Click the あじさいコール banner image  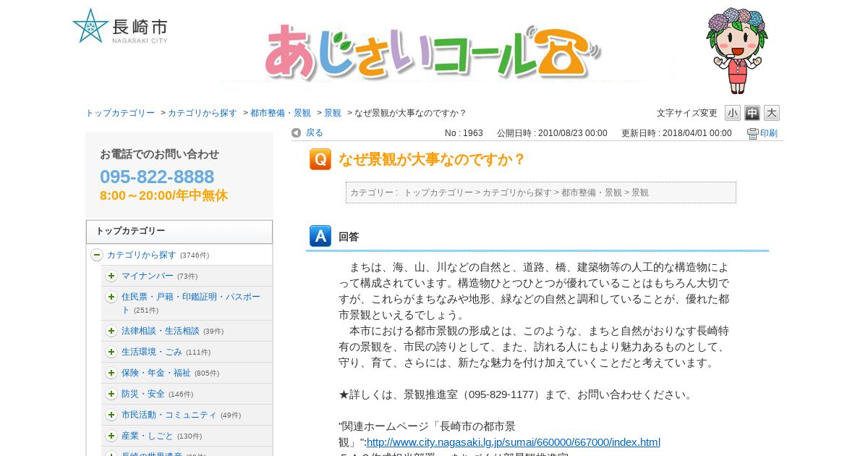(433, 52)
